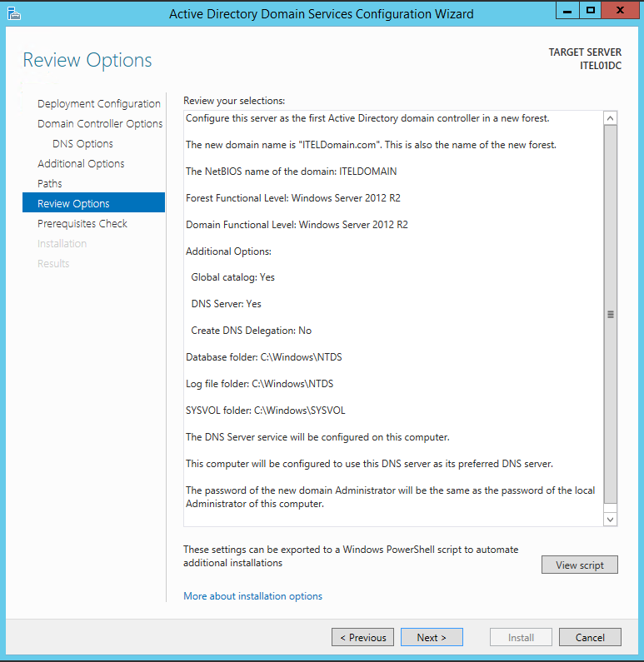Click scroll down arrow in selections box
The width and height of the screenshot is (644, 662).
click(x=610, y=520)
